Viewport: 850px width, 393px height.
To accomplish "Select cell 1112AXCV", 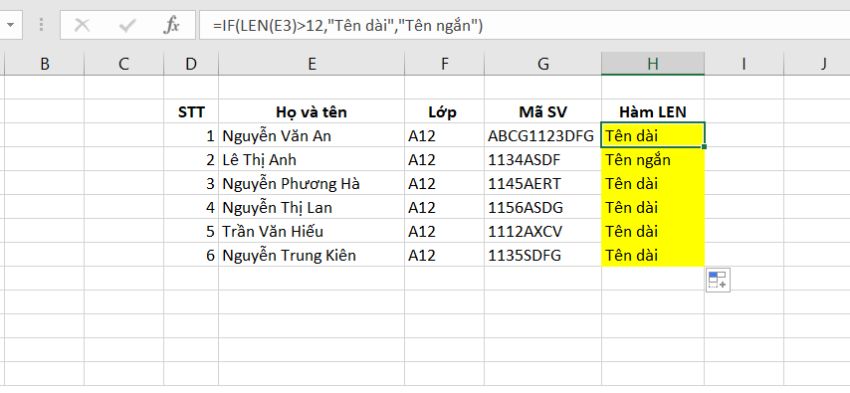I will [x=543, y=231].
